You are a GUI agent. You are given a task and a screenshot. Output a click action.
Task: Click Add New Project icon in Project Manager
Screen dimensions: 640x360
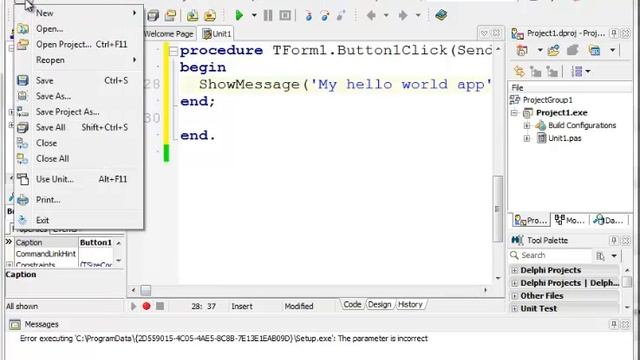point(522,51)
